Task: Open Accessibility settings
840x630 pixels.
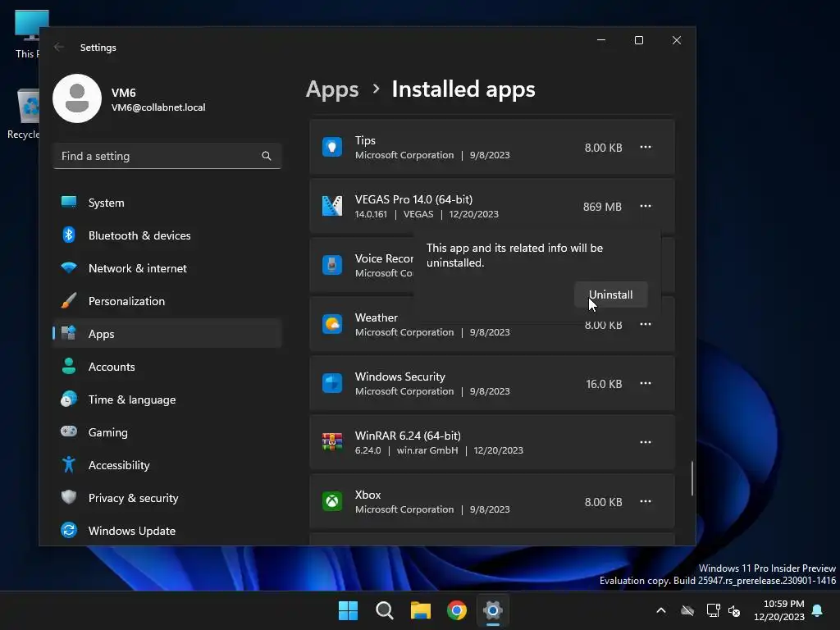Action: tap(167, 465)
